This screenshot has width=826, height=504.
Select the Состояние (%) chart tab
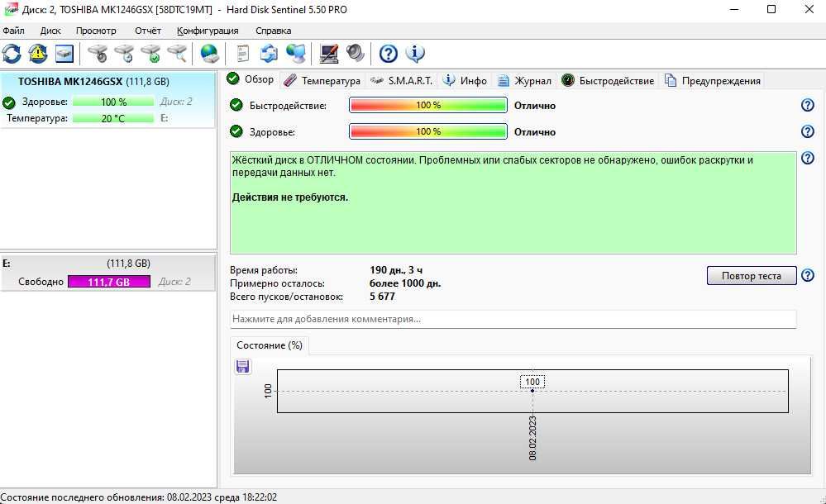[270, 345]
